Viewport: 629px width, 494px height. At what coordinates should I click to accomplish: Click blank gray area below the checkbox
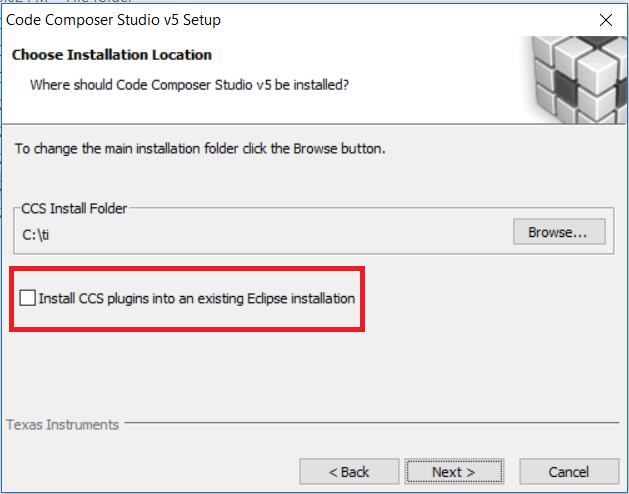coord(300,370)
